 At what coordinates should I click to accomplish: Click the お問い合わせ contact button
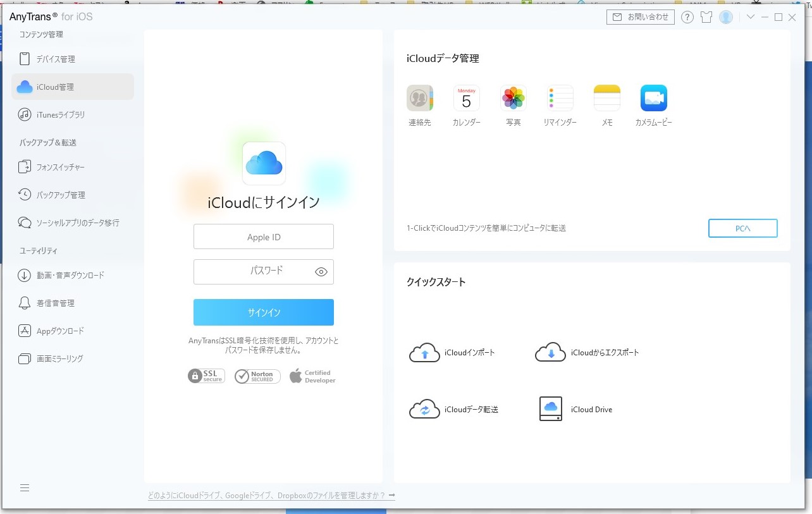[641, 17]
